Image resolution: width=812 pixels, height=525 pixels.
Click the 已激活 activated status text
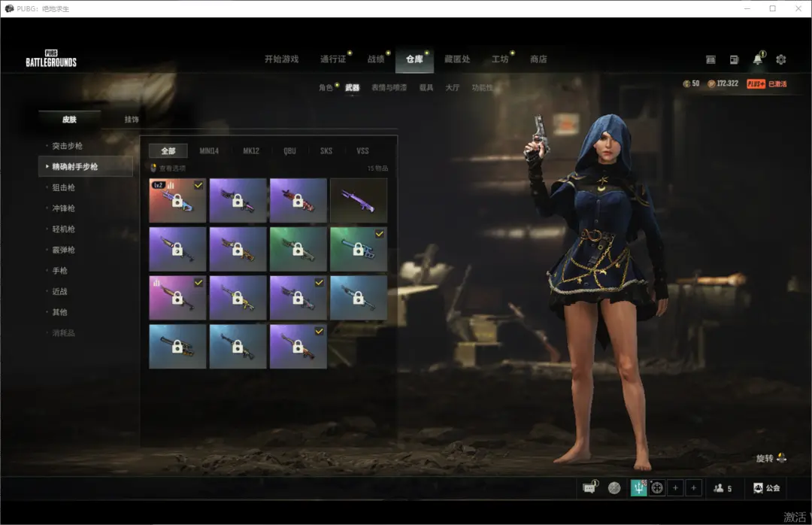click(777, 84)
